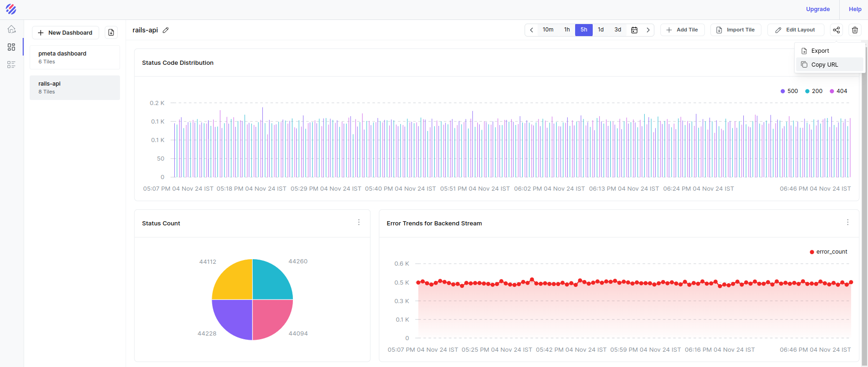The image size is (868, 367).
Task: Toggle the 500 series in the legend
Action: click(789, 91)
